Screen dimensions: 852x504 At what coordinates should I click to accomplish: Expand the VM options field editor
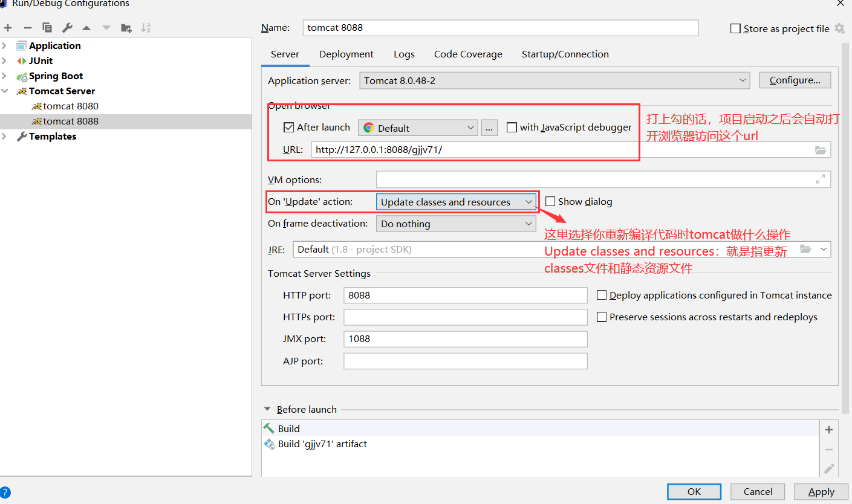[x=821, y=179]
